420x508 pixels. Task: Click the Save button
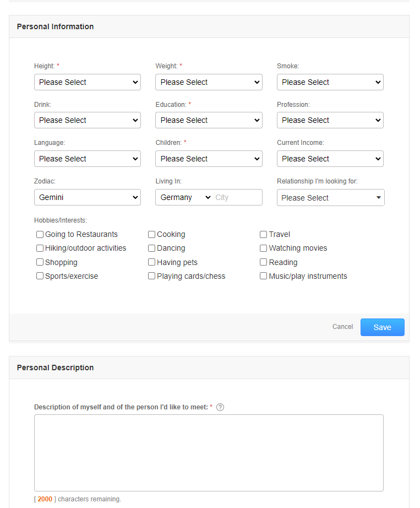click(x=382, y=327)
